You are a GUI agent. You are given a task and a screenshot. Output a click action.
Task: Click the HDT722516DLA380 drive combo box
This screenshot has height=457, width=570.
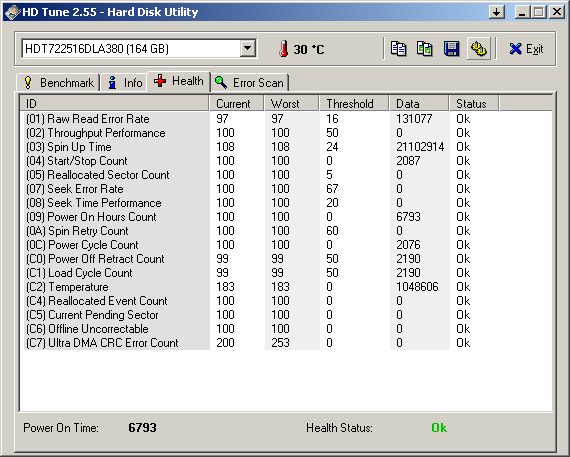coord(139,48)
